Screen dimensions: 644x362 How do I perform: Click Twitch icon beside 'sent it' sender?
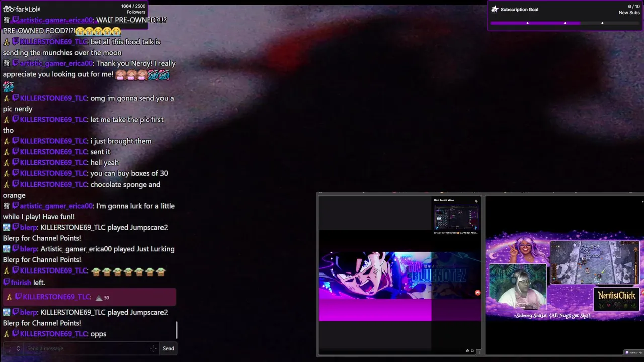point(15,152)
